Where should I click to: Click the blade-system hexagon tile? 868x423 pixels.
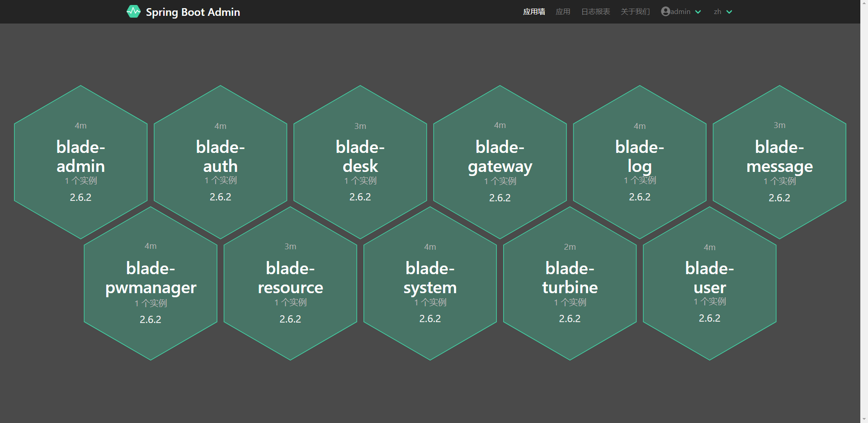coord(430,283)
